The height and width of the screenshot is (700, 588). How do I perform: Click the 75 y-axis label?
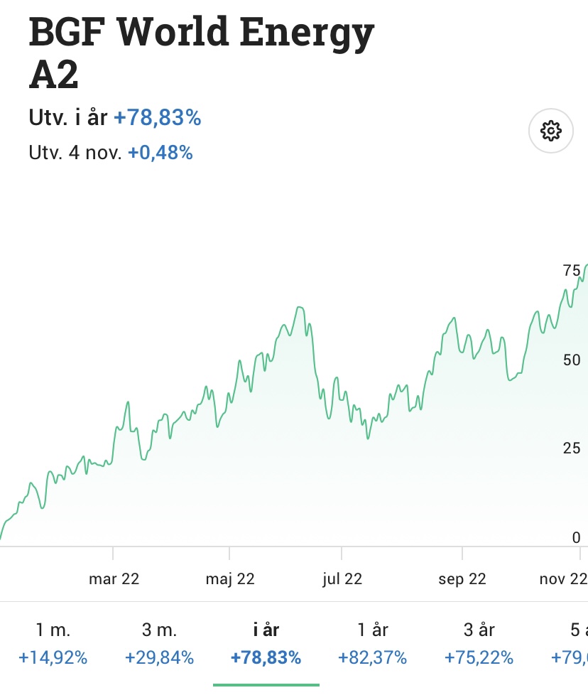tap(572, 270)
